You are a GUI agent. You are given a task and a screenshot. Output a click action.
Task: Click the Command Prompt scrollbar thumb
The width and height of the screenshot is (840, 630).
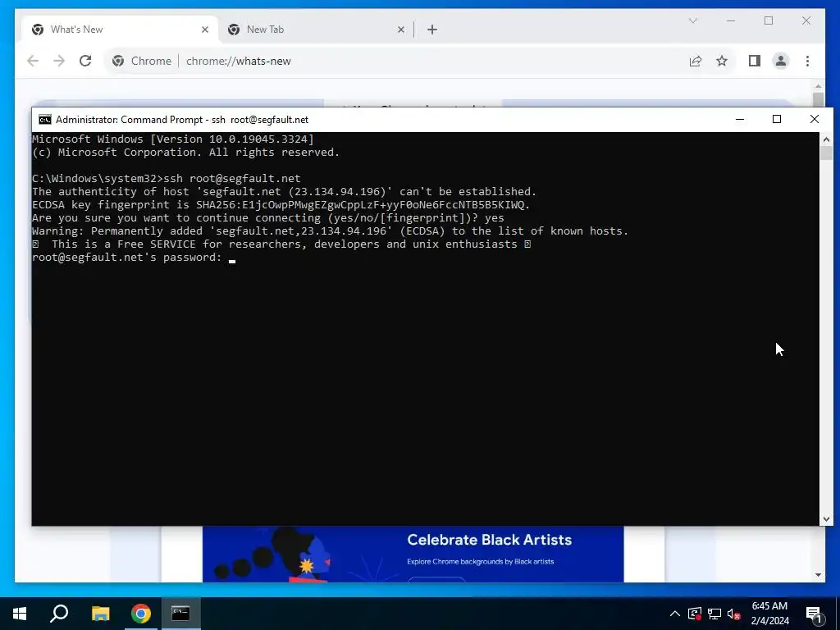tap(826, 153)
